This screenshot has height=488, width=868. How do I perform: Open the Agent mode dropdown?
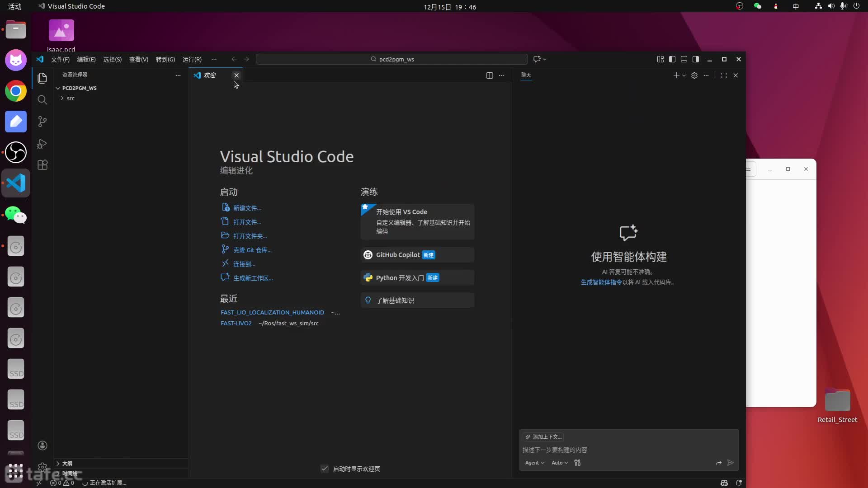point(534,463)
